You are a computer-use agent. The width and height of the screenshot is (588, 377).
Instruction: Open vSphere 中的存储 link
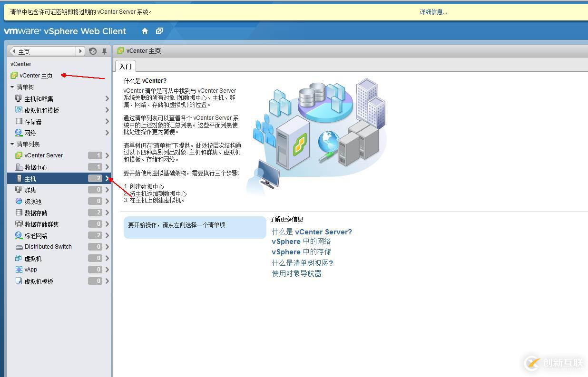pyautogui.click(x=301, y=252)
